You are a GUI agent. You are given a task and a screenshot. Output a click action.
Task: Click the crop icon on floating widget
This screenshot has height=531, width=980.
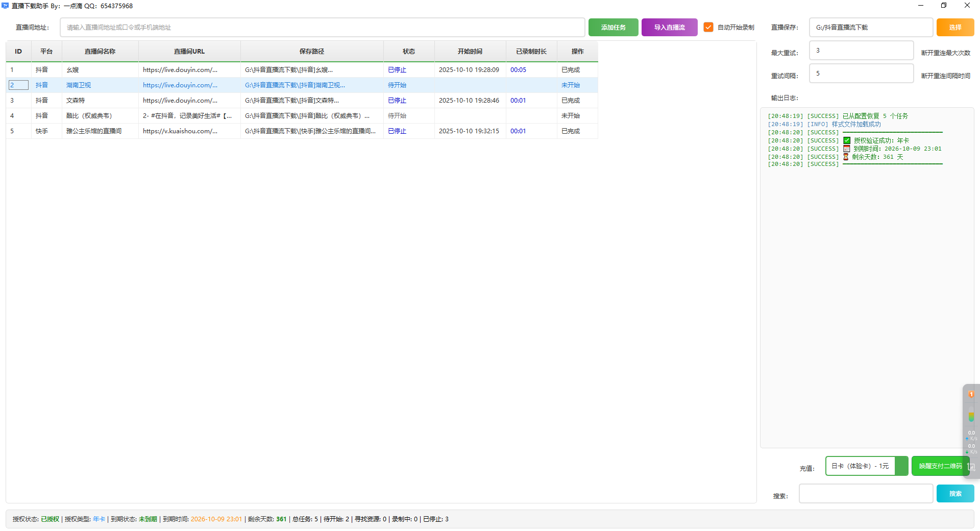point(971,467)
